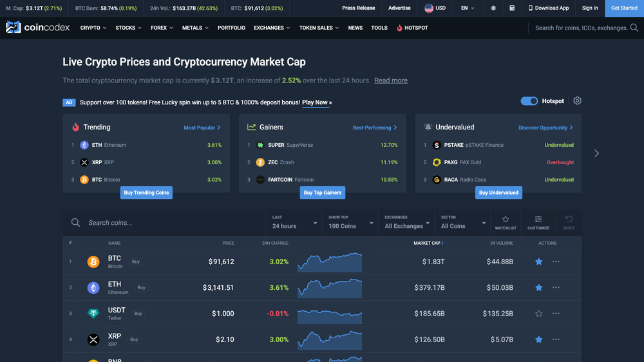Click the Get Started button
Image resolution: width=644 pixels, height=362 pixels.
pos(624,8)
